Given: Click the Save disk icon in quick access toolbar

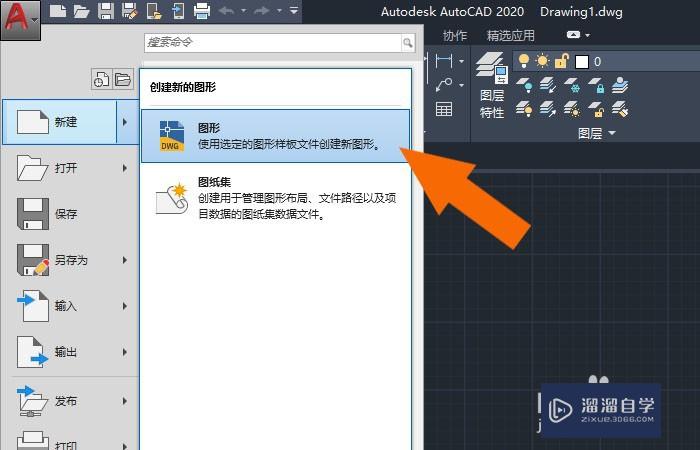Looking at the screenshot, I should tap(106, 11).
